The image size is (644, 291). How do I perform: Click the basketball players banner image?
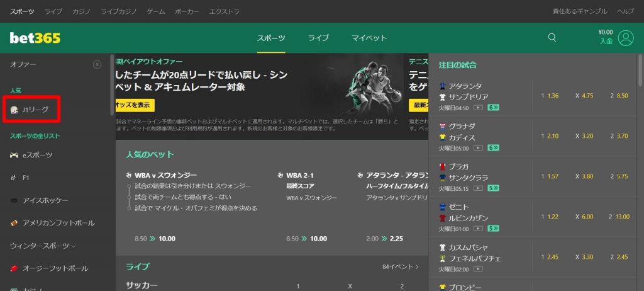(373, 88)
